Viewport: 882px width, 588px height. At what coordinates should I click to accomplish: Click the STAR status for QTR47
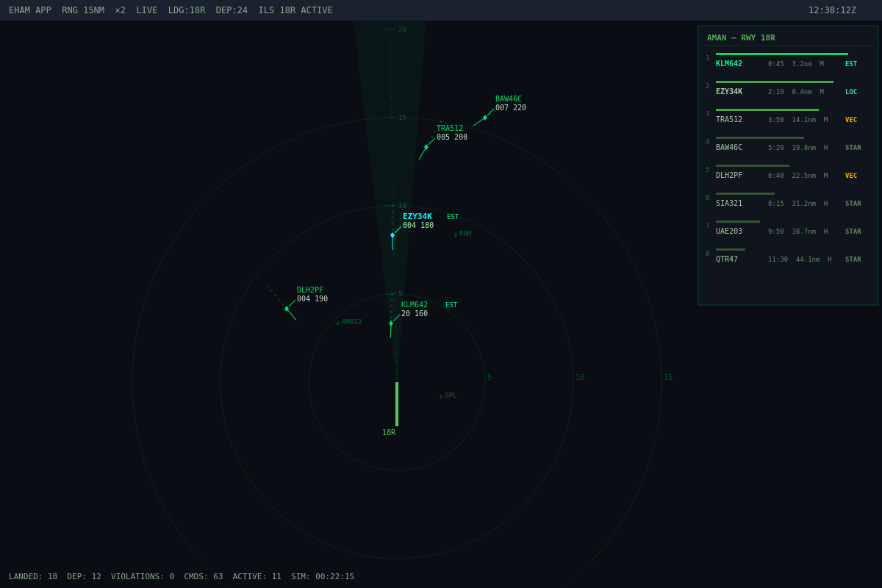pos(853,259)
